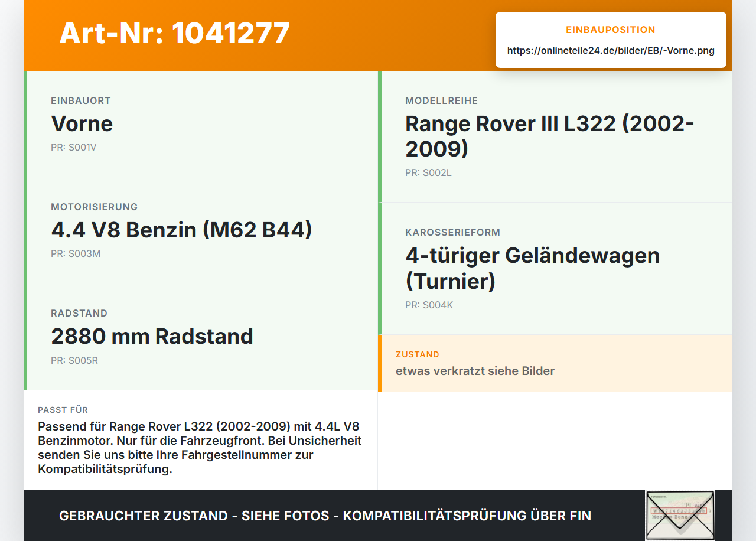
Task: Click the PASST FÜR label
Action: tap(63, 410)
